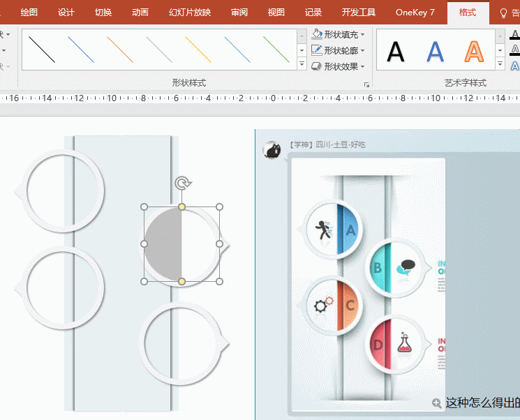Open the 形状填充 dropdown
Screen dimensions: 520x420
tap(339, 34)
